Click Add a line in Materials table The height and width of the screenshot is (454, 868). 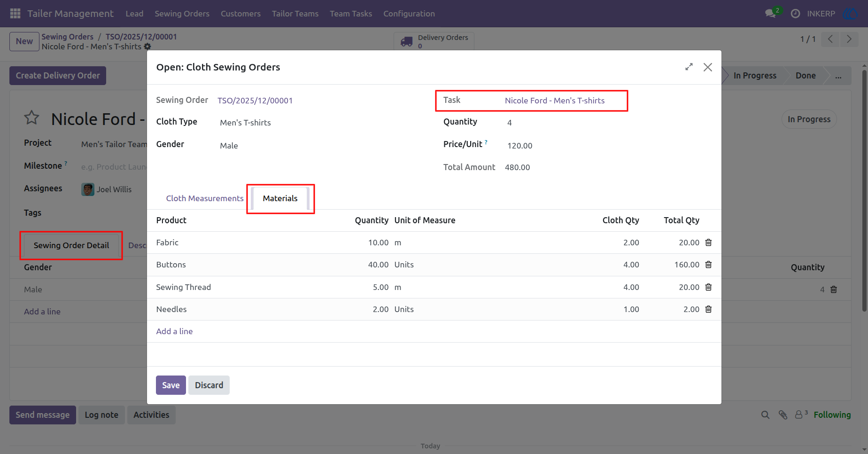point(174,331)
